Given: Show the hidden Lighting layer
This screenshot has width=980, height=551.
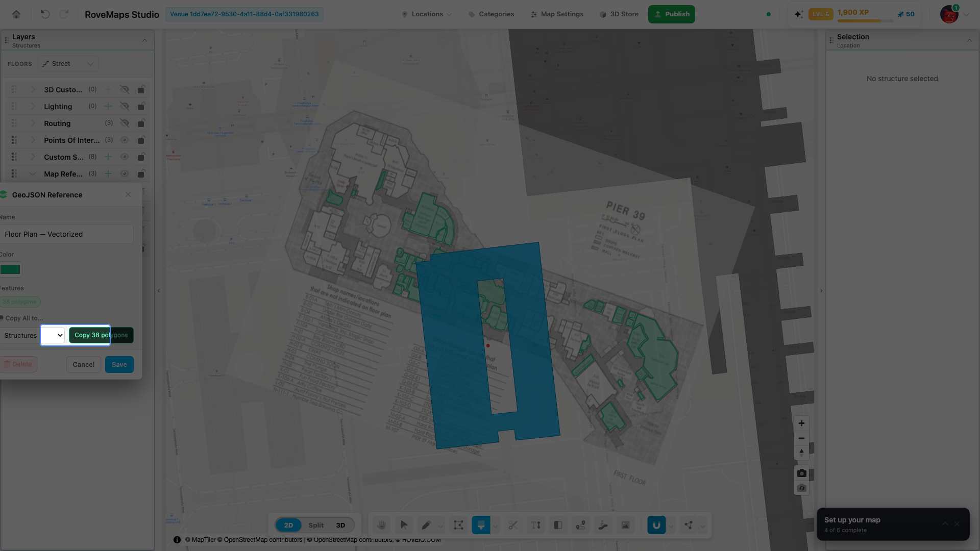Looking at the screenshot, I should [125, 106].
